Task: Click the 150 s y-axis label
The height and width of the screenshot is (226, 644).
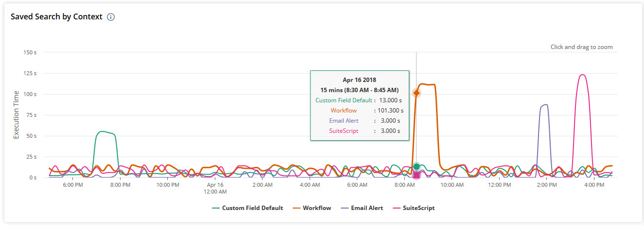Action: pos(30,52)
